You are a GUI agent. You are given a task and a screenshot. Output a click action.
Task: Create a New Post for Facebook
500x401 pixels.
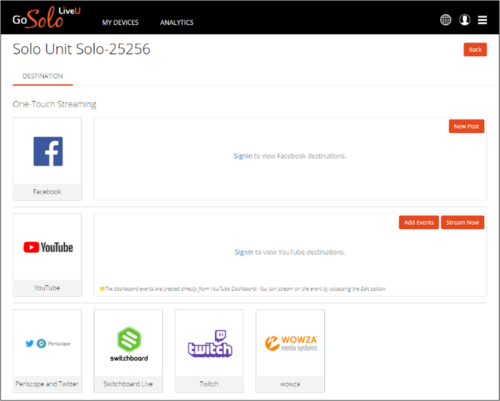[x=466, y=126]
